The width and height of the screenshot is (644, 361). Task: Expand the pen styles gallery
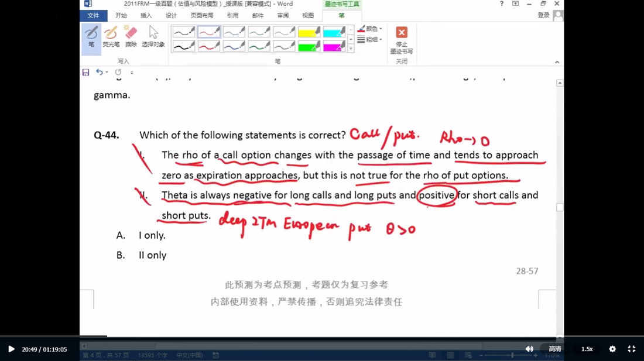coord(351,49)
